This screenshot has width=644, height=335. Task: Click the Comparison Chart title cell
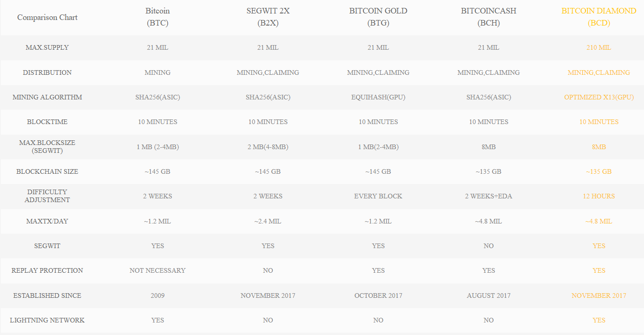pos(47,18)
